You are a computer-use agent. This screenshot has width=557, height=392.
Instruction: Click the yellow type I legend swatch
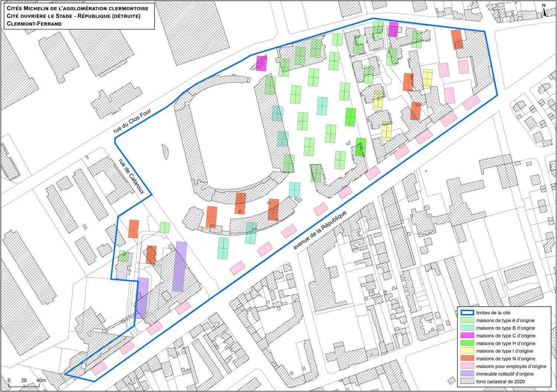[466, 351]
